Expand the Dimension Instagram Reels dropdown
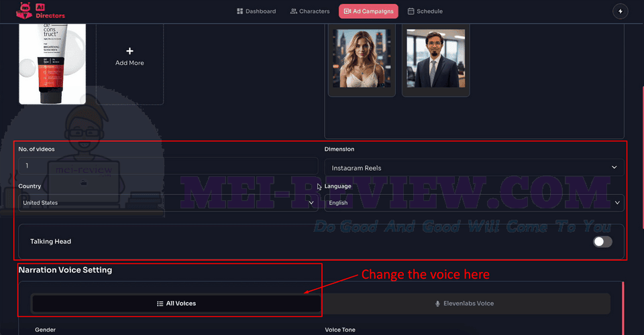Viewport: 644px width, 335px height. click(474, 167)
